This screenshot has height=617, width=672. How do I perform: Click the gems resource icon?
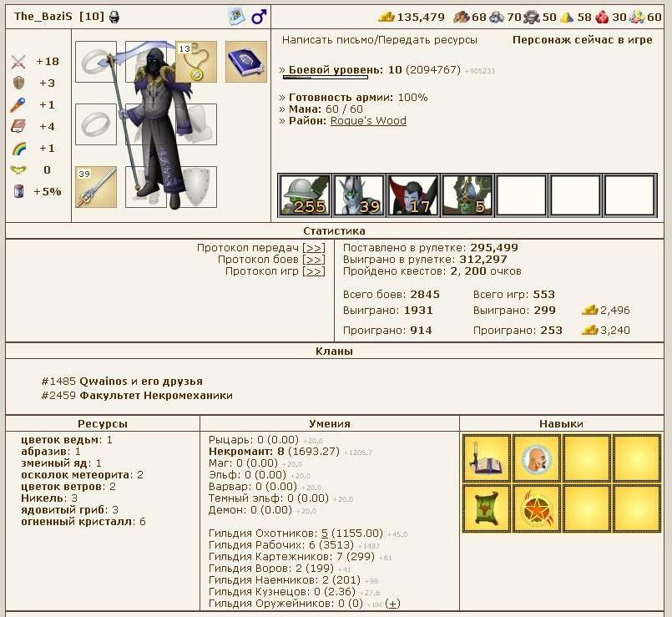638,18
